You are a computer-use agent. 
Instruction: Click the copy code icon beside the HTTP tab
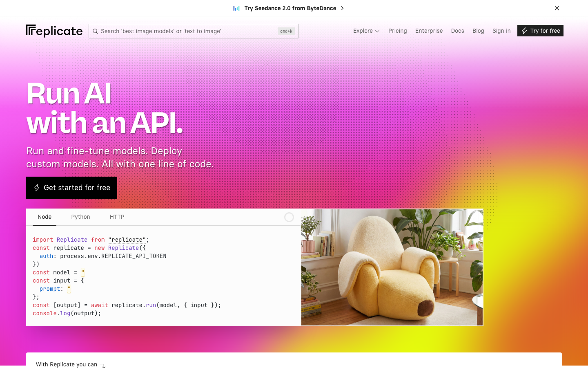289,217
